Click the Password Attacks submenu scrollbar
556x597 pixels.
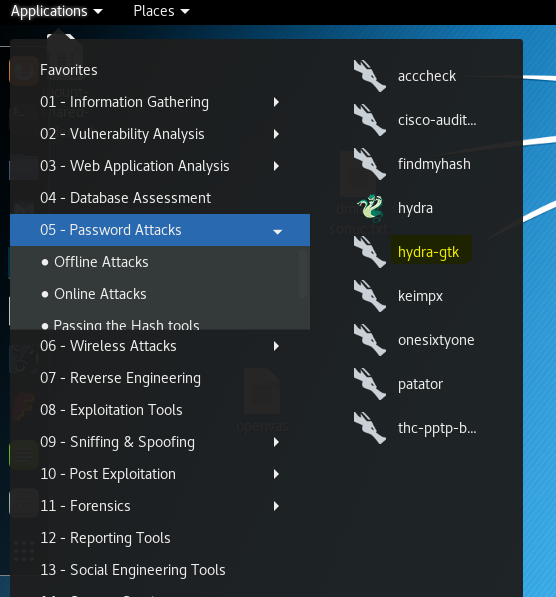pyautogui.click(x=303, y=273)
